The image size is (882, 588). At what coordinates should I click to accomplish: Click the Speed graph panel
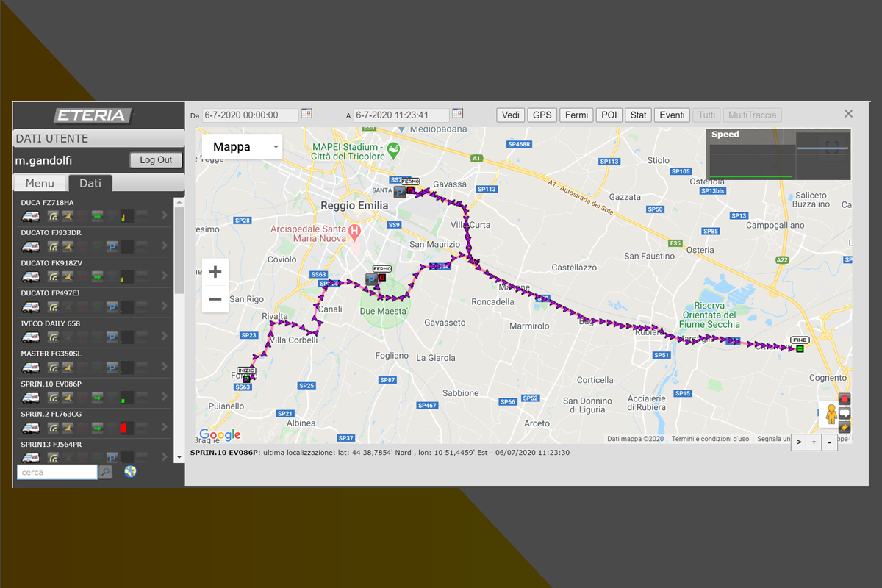click(778, 154)
